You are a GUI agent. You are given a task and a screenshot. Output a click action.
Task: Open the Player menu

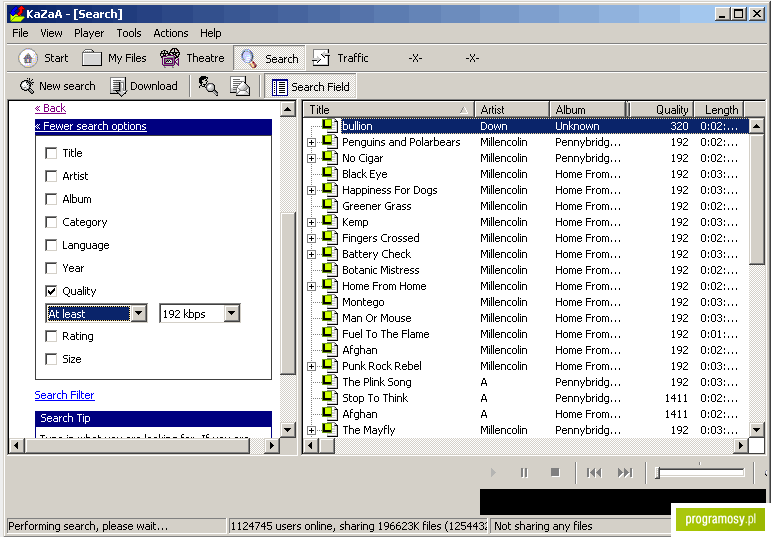[89, 33]
